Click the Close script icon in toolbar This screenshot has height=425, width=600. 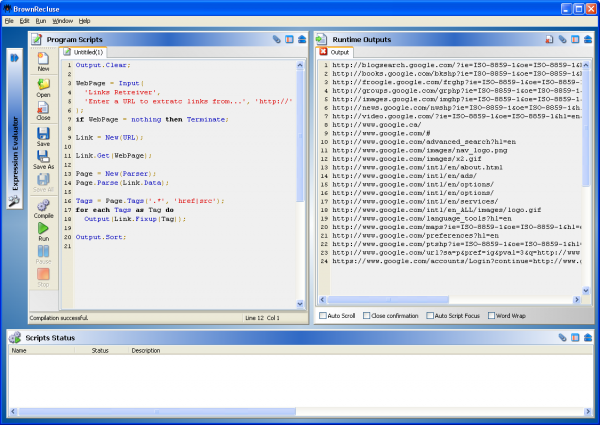[x=43, y=109]
